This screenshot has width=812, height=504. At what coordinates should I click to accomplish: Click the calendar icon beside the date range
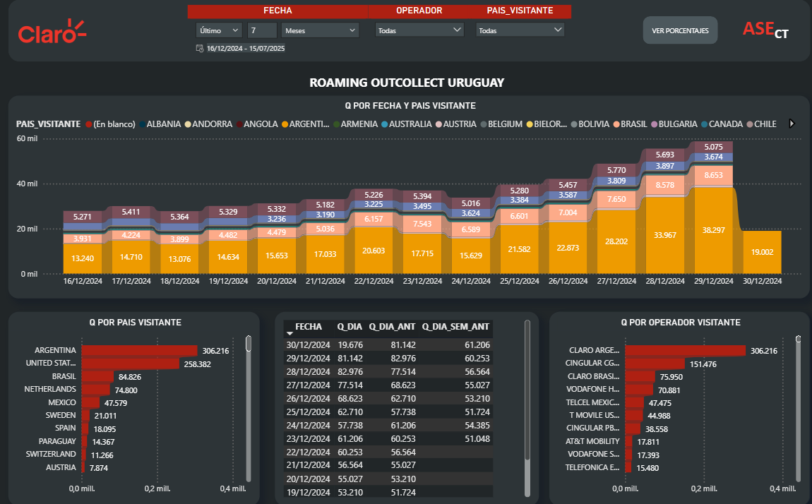pyautogui.click(x=199, y=48)
